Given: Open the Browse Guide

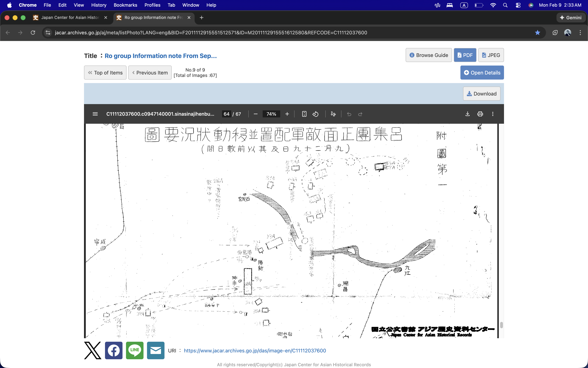Looking at the screenshot, I should tap(429, 55).
